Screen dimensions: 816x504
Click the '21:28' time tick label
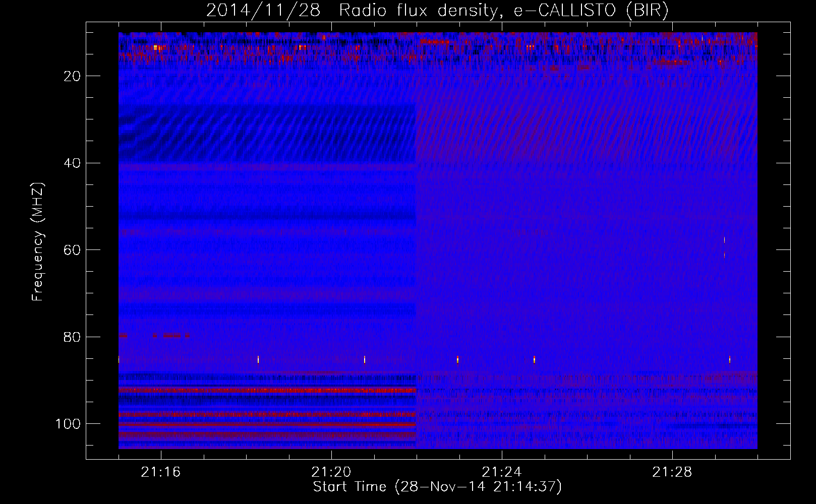coord(672,472)
